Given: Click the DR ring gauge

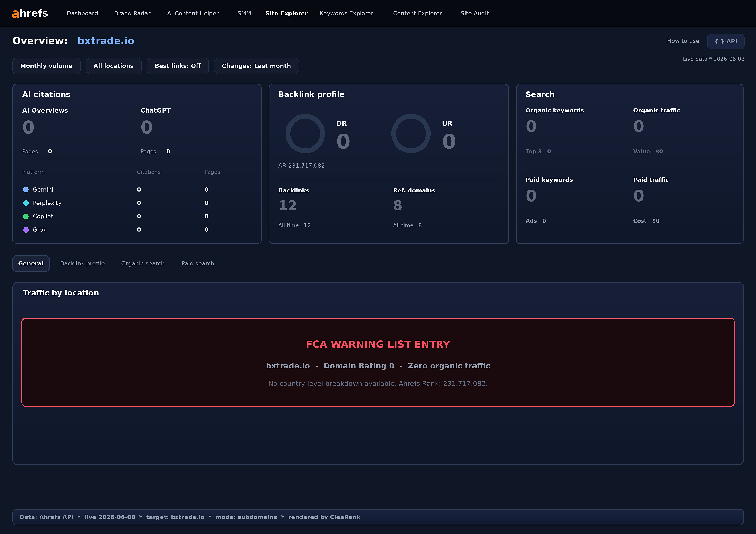Looking at the screenshot, I should click(x=305, y=133).
